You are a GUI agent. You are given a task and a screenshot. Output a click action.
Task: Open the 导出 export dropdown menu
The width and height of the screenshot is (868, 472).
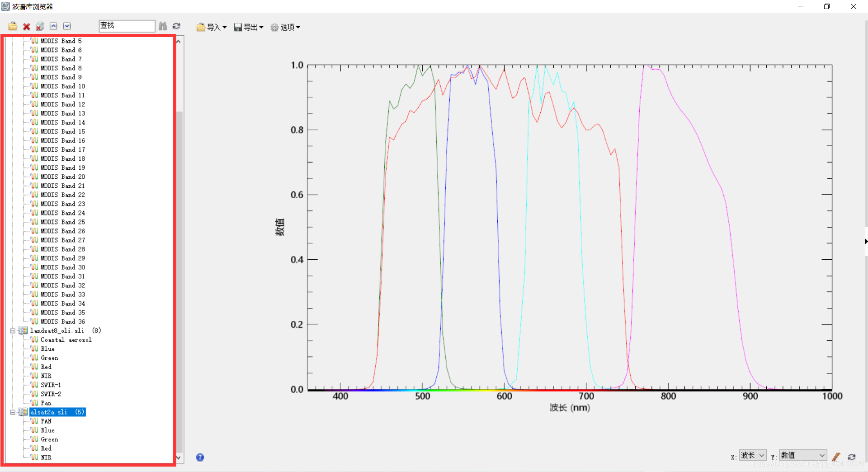pyautogui.click(x=249, y=27)
